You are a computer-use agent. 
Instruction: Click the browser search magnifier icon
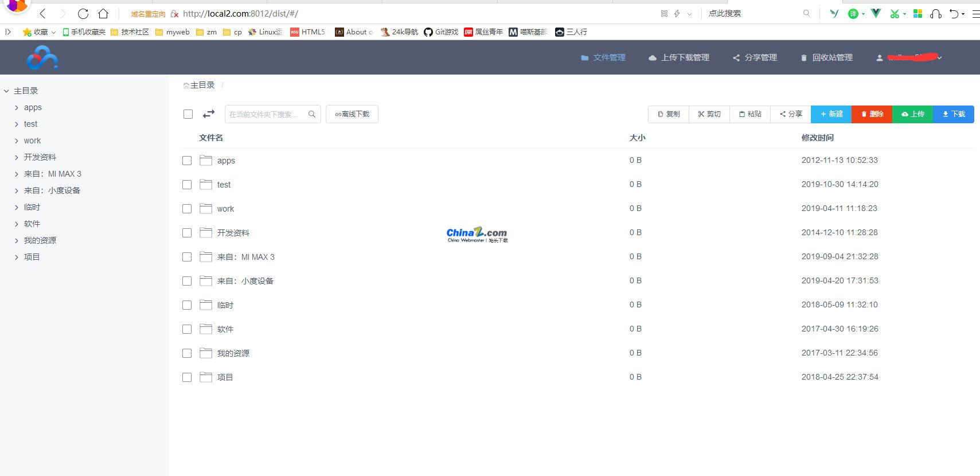(x=807, y=13)
